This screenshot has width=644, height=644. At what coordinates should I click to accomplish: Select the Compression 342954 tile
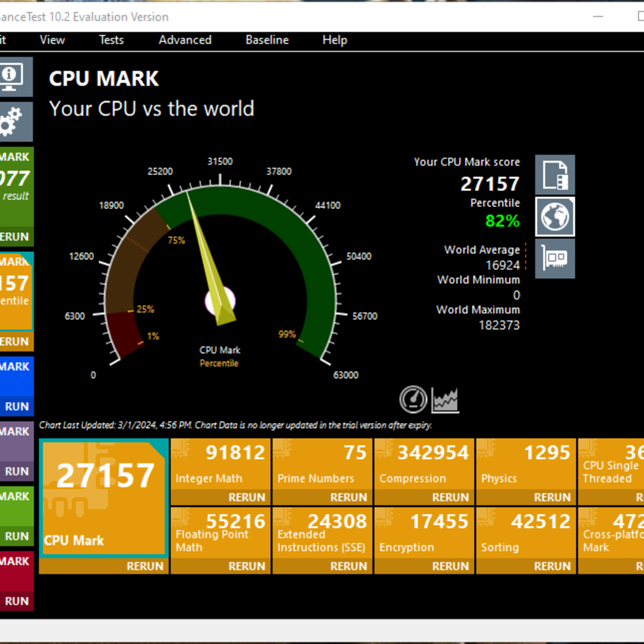[x=424, y=464]
